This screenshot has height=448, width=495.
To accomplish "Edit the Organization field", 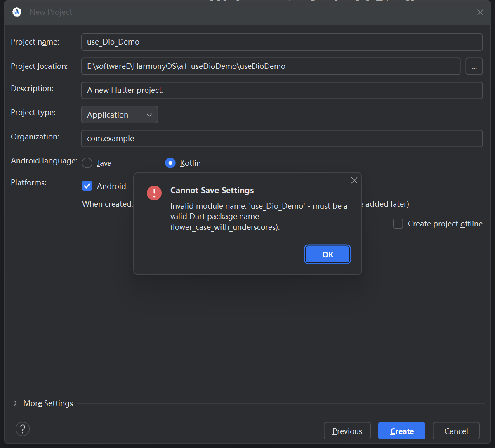I will [282, 139].
